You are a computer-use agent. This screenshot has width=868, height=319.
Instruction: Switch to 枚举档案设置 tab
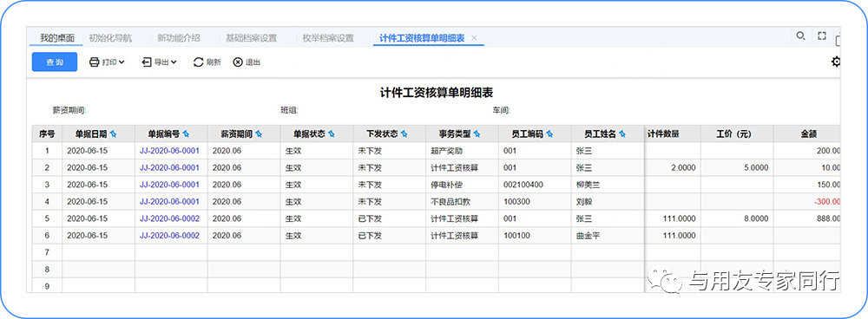click(x=328, y=38)
